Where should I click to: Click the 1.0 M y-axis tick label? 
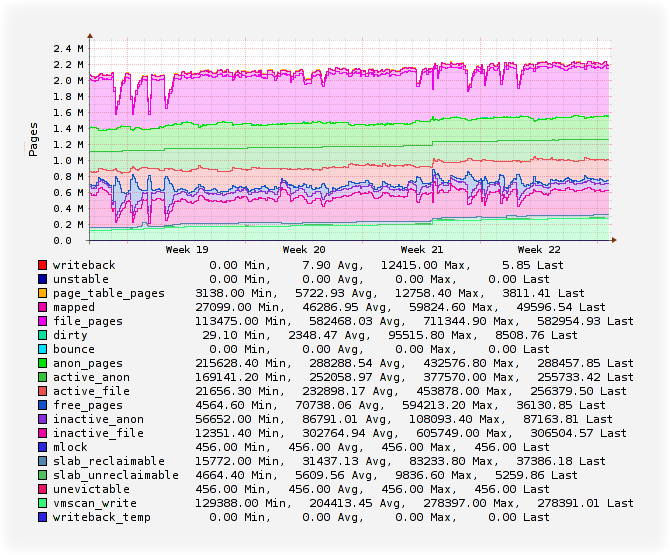68,161
